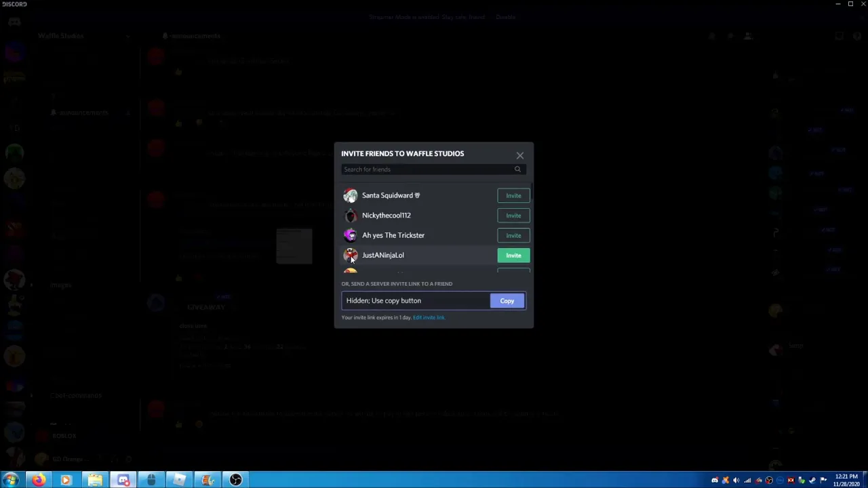Open the network signal tray icon
Viewport: 868px width, 488px height.
[747, 481]
